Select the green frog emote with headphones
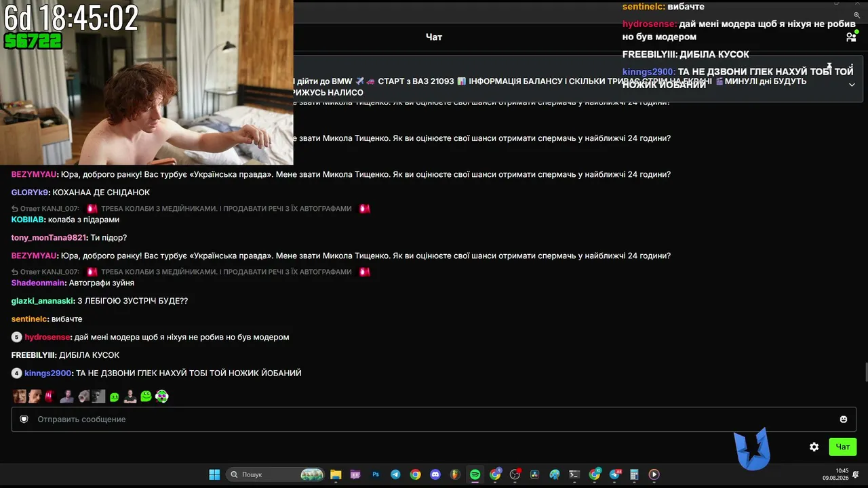The image size is (868, 488). [161, 396]
